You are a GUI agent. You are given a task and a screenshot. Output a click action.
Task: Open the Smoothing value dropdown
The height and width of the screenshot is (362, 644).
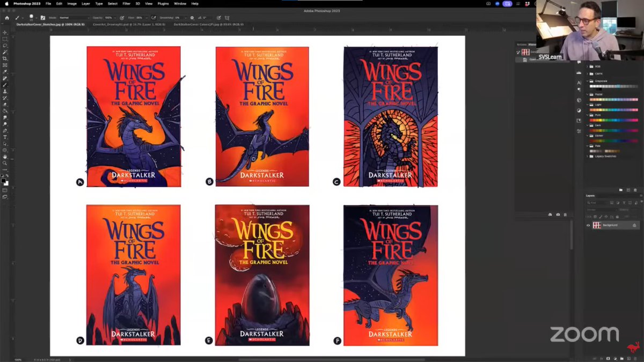[186, 18]
